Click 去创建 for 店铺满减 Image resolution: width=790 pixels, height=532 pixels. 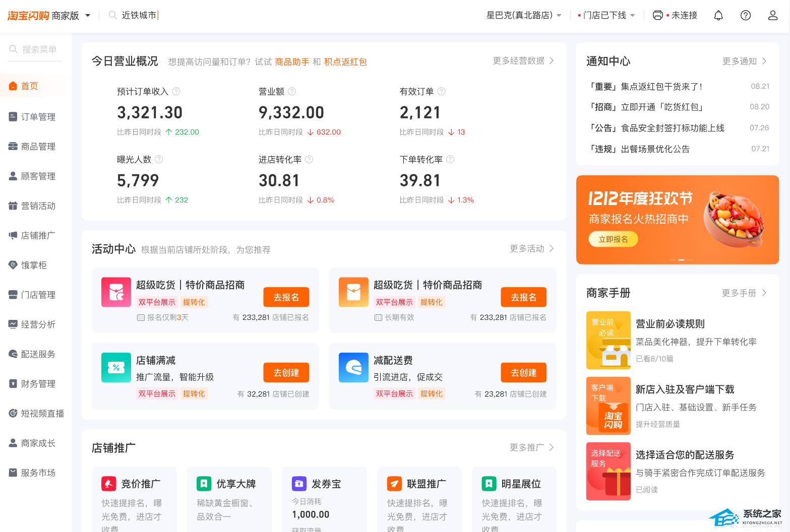(x=286, y=373)
